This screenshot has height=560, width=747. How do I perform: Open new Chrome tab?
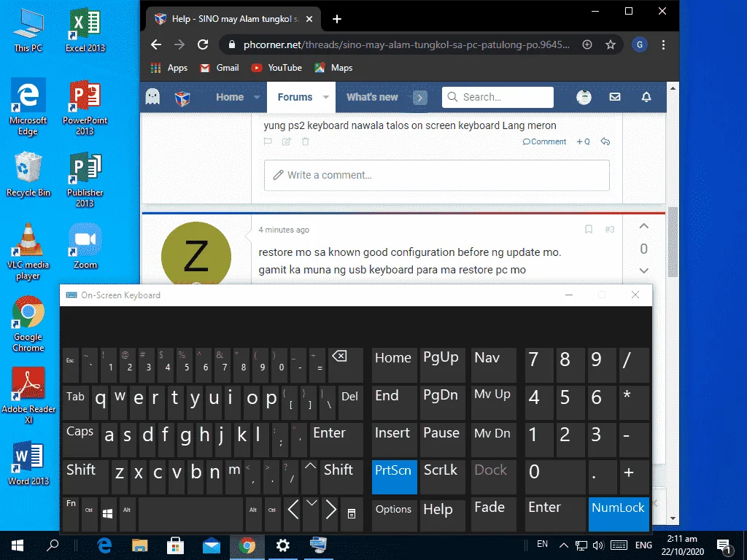click(x=337, y=19)
